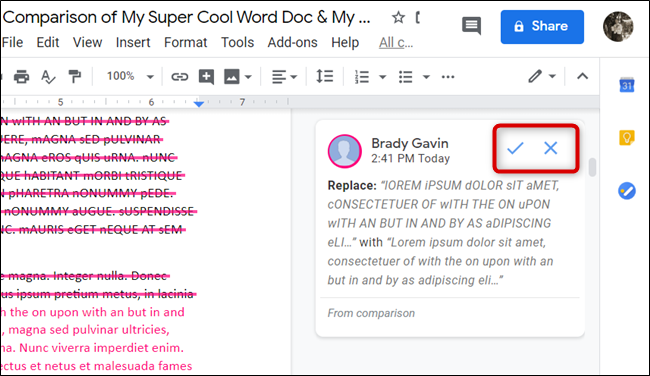
Task: Click the document title text
Action: click(187, 17)
